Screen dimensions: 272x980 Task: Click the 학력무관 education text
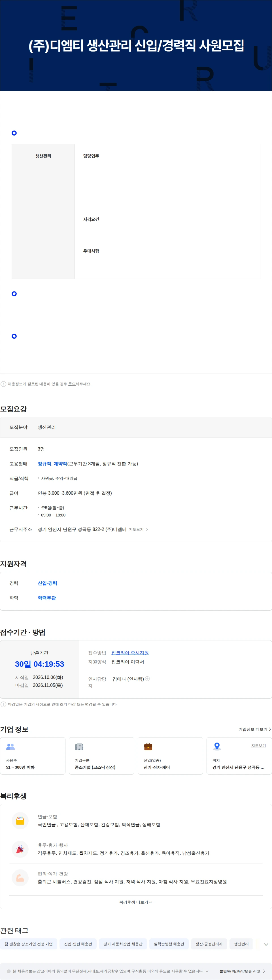pyautogui.click(x=46, y=598)
